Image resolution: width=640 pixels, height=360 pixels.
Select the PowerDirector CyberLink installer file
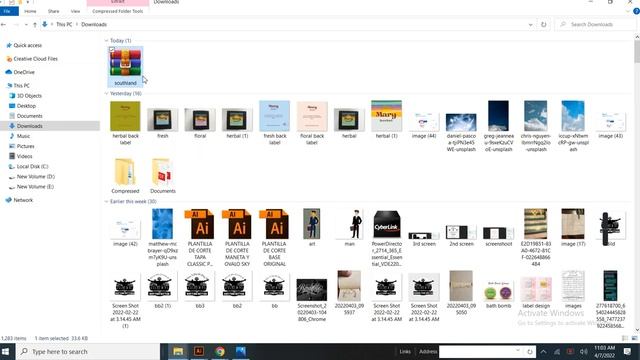pos(386,224)
